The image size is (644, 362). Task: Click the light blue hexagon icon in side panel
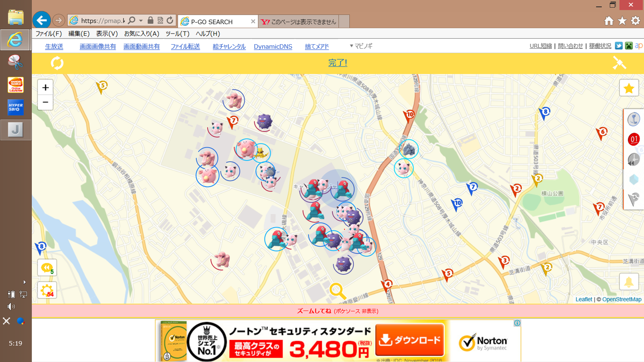click(634, 179)
